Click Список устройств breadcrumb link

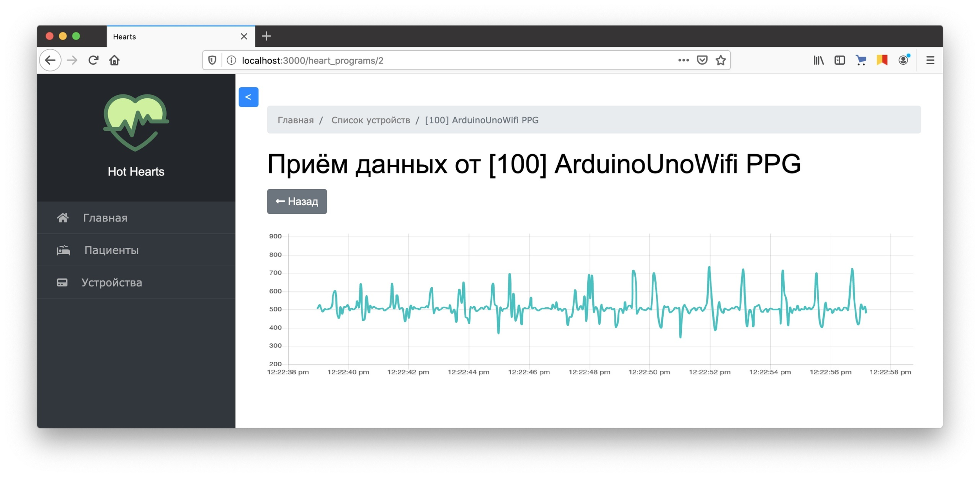pyautogui.click(x=370, y=120)
